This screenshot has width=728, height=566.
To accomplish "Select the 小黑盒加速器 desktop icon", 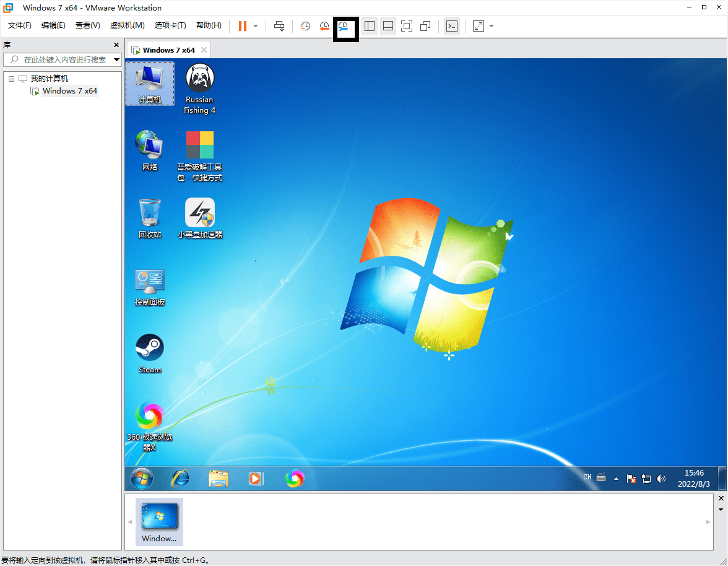I will click(200, 218).
